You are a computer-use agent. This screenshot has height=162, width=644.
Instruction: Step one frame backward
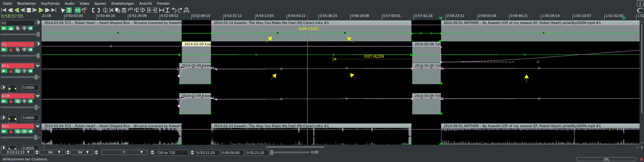[22, 10]
